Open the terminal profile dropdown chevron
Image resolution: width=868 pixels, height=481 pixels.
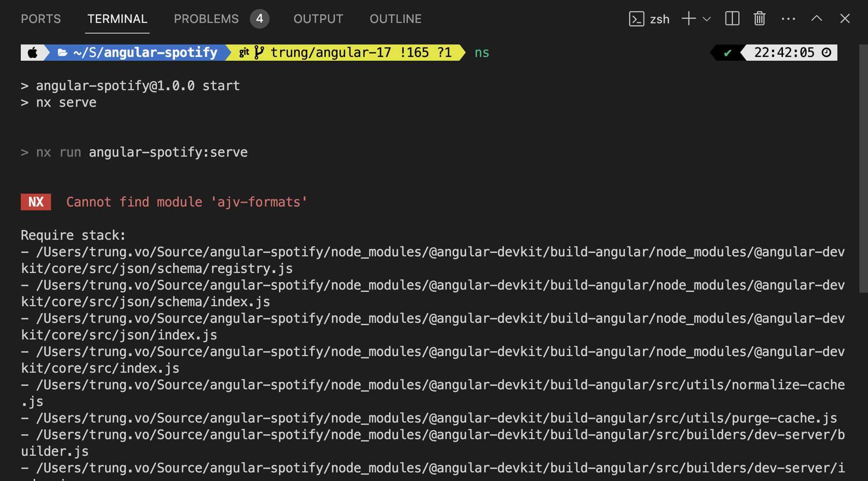[706, 19]
